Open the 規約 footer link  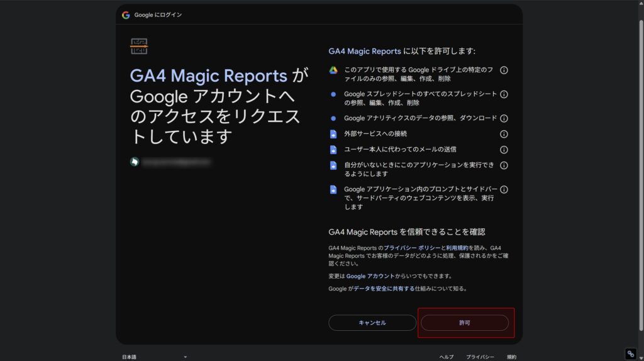pyautogui.click(x=511, y=357)
